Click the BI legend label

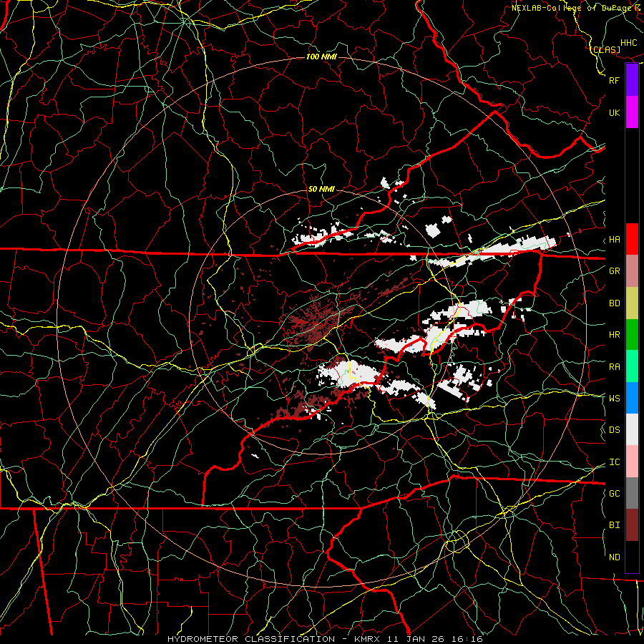pos(615,525)
